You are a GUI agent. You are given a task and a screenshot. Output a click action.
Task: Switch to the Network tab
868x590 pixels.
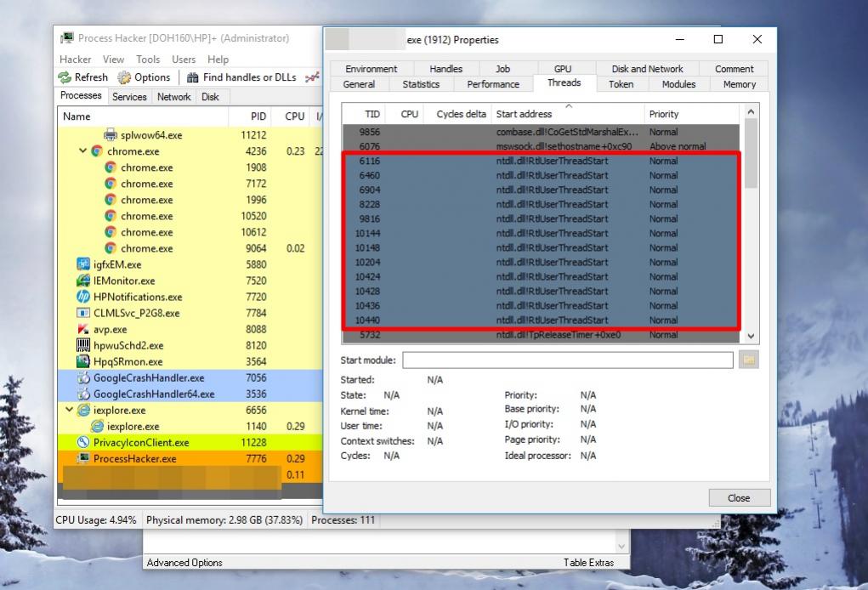tap(173, 97)
